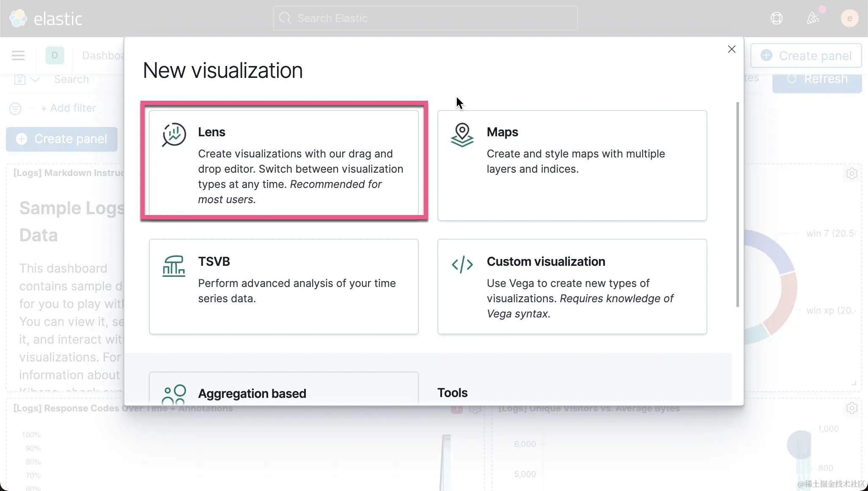Close the New visualization dialog
This screenshot has height=491, width=868.
coord(731,49)
